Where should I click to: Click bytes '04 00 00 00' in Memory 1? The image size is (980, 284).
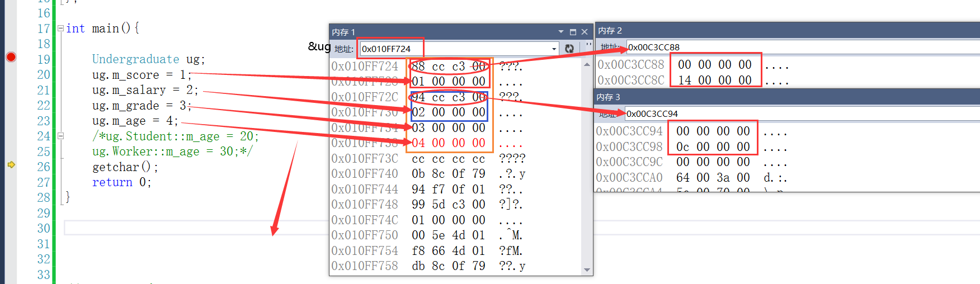(449, 143)
